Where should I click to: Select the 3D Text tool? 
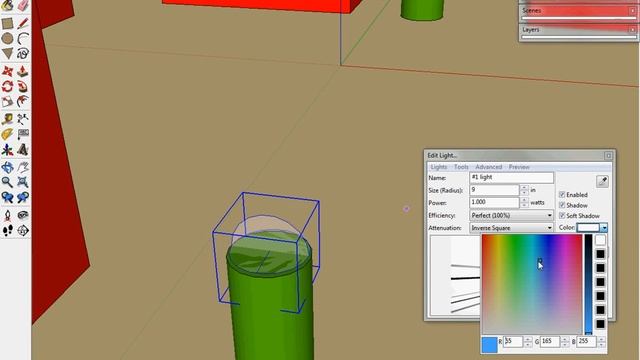coord(23,149)
